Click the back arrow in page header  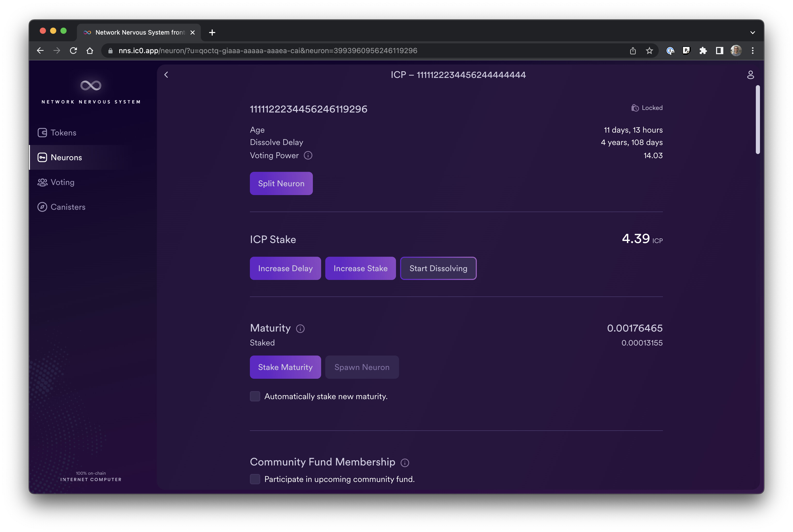click(x=166, y=75)
